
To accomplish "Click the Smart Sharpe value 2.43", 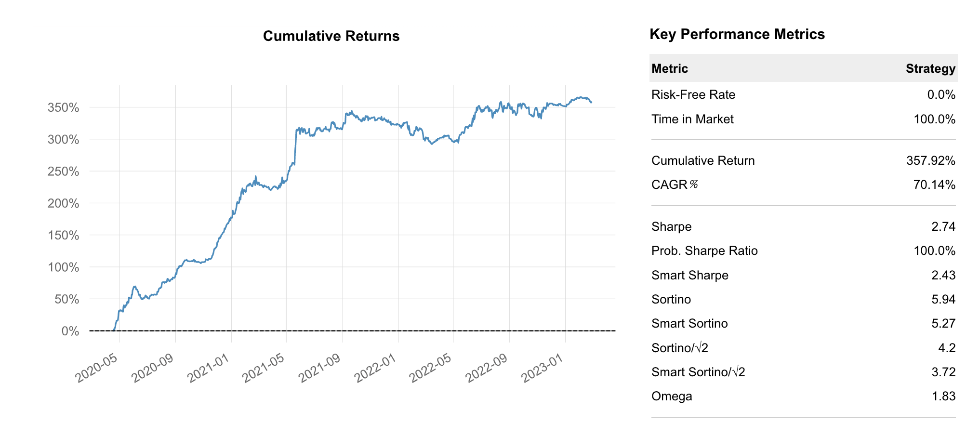I will (943, 275).
